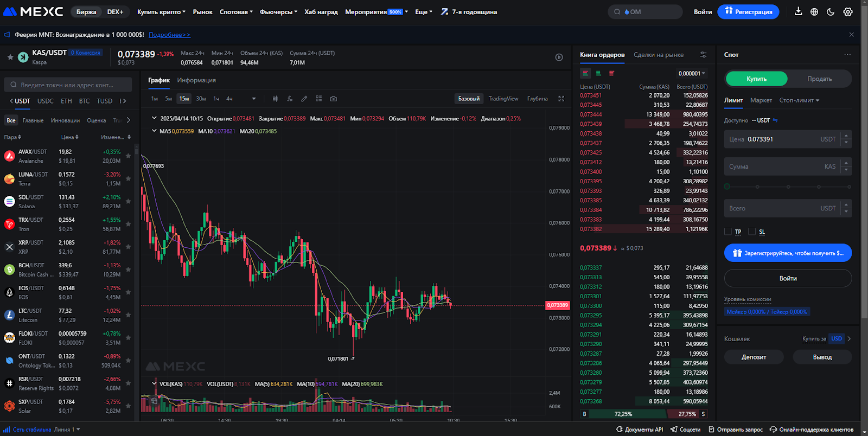
Task: Check network status signal icon
Action: point(7,429)
